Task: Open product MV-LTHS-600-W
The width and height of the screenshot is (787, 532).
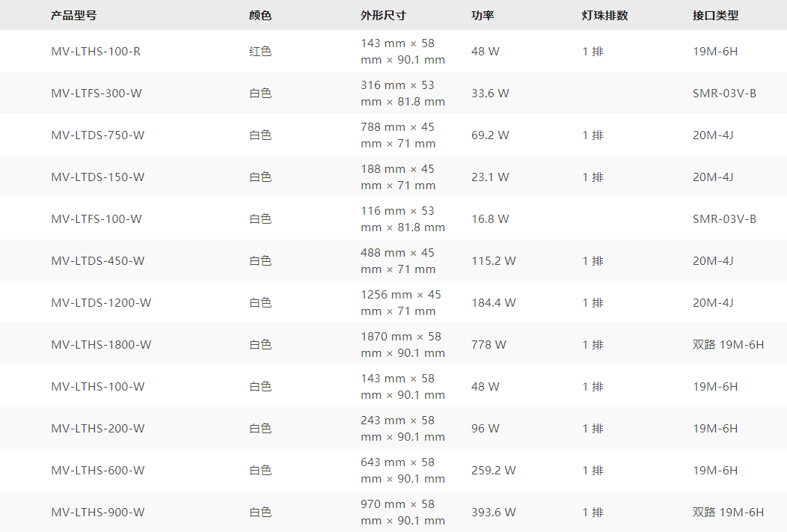Action: point(98,471)
